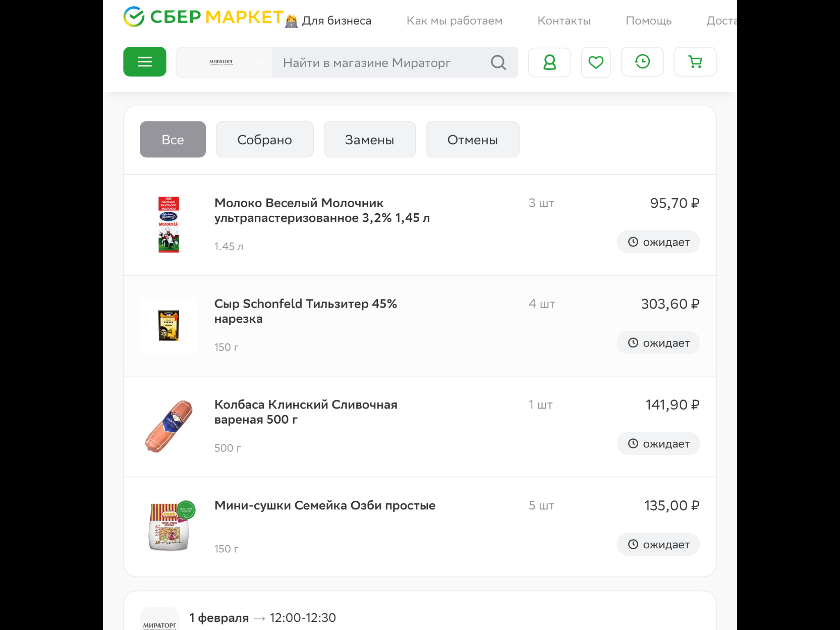Click the delivery slot '1 февраля → 12:00-12:30'
The width and height of the screenshot is (840, 630).
click(262, 618)
